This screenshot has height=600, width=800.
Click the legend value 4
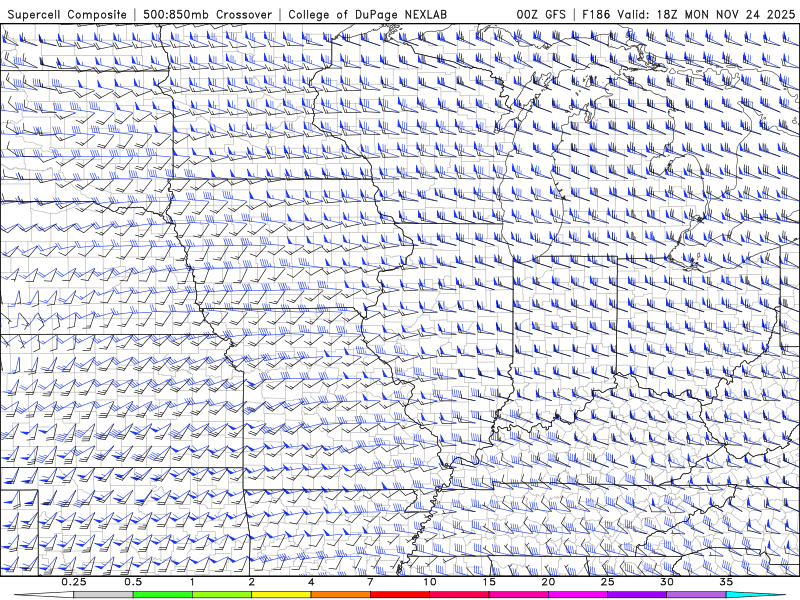(311, 582)
